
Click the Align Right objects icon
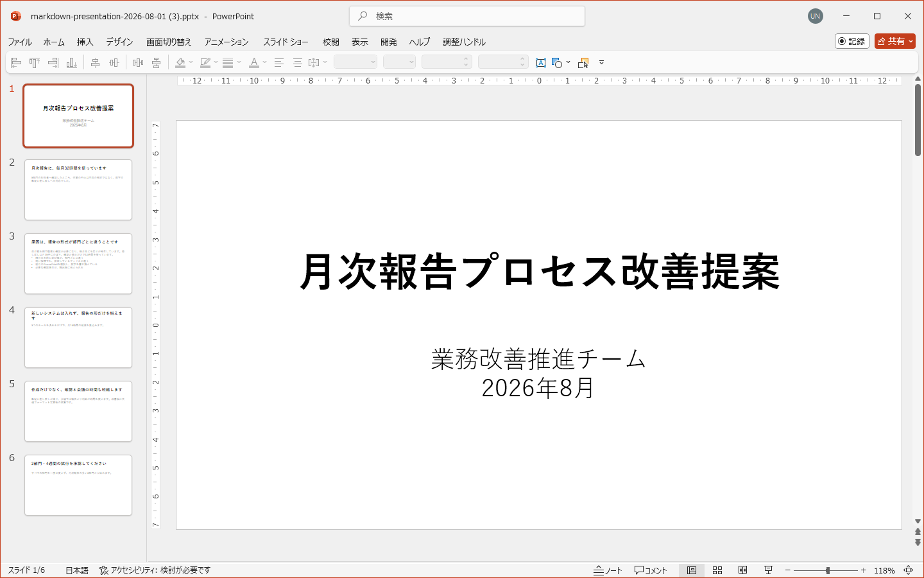pyautogui.click(x=53, y=62)
